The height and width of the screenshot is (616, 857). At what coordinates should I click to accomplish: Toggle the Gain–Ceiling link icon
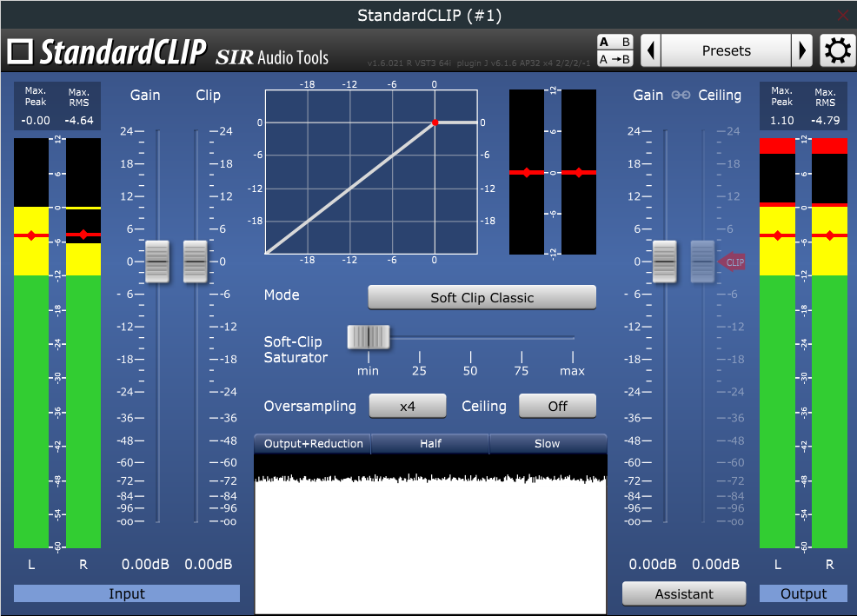coord(681,95)
